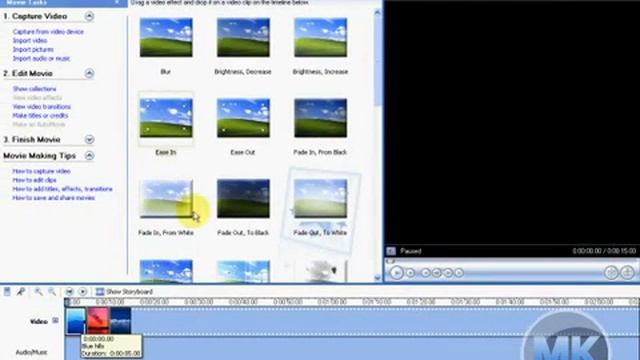Play the movie in preview monitor

pos(396,273)
